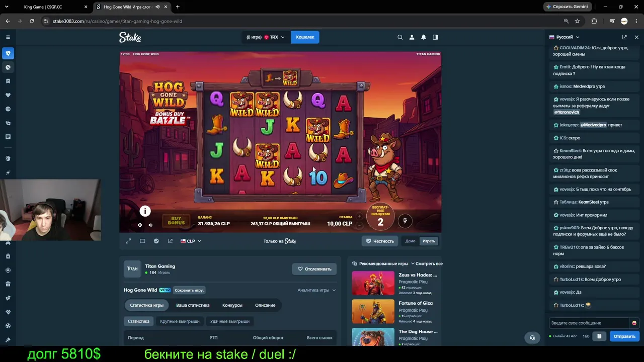Mute the slot game sound
Viewport: 644px width, 362px height.
150,225
